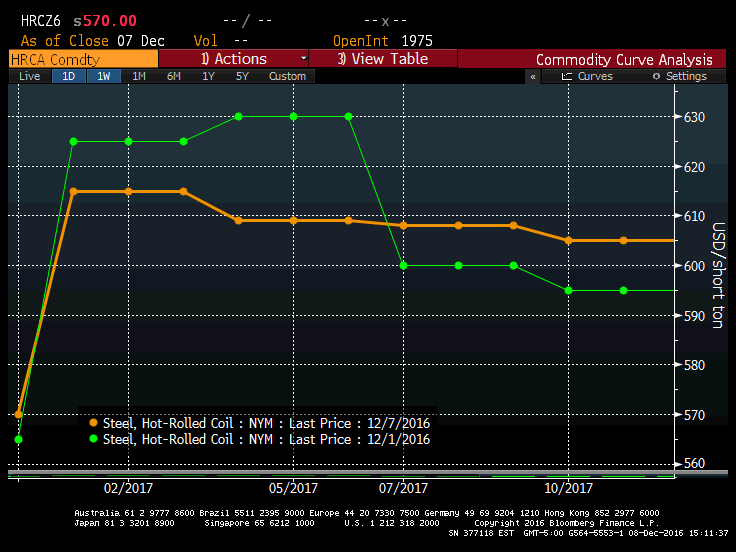Switch to the 1Y time range
This screenshot has width=736, height=552.
[x=208, y=76]
